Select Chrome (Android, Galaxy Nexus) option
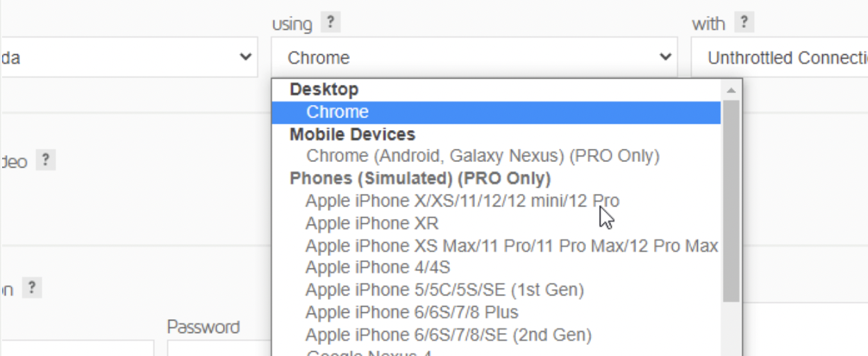The image size is (868, 356). 496,156
